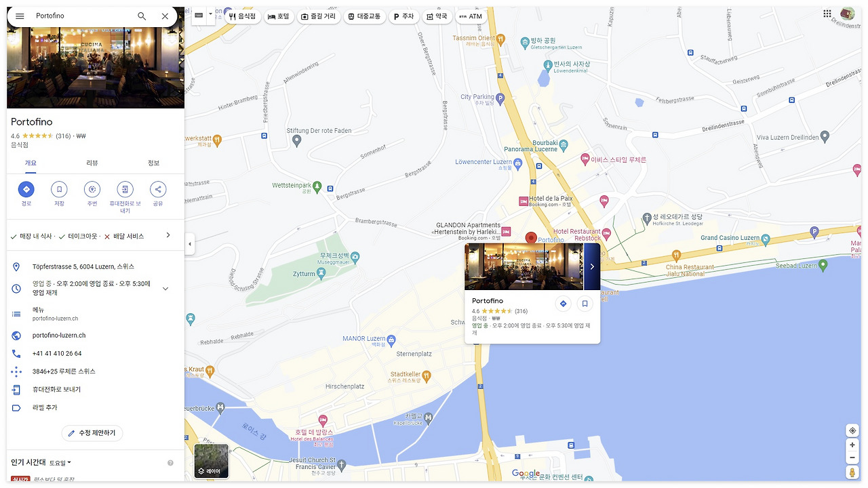Select the 약국 chip

coord(437,16)
